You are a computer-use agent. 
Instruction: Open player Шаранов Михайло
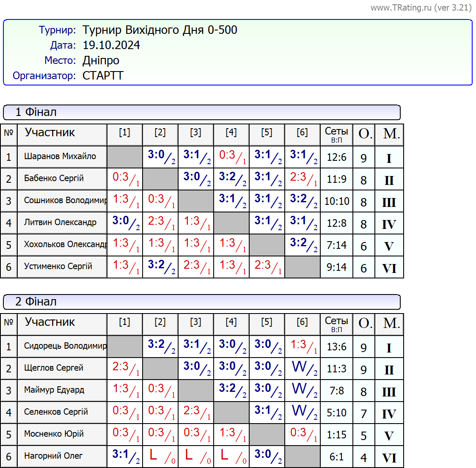[x=60, y=157]
